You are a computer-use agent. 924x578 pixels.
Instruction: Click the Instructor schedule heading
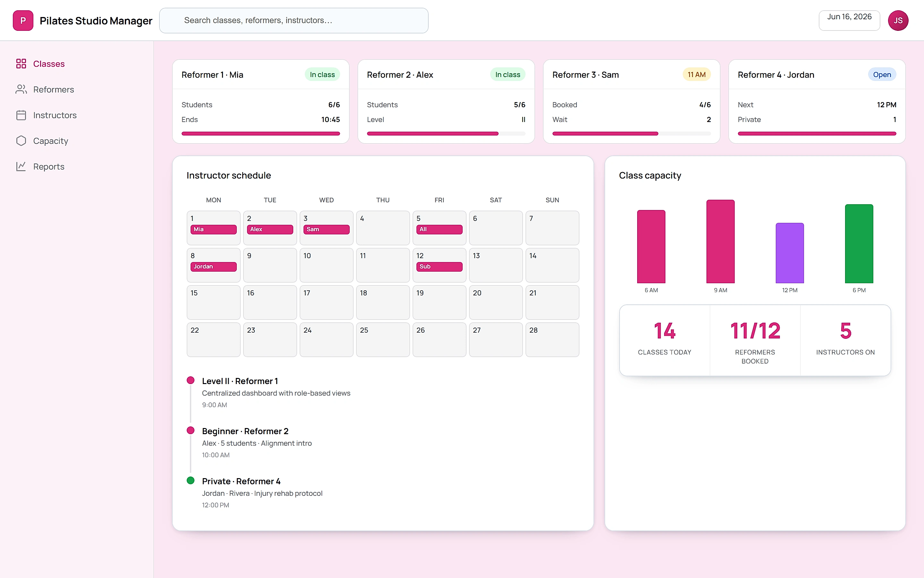point(229,175)
